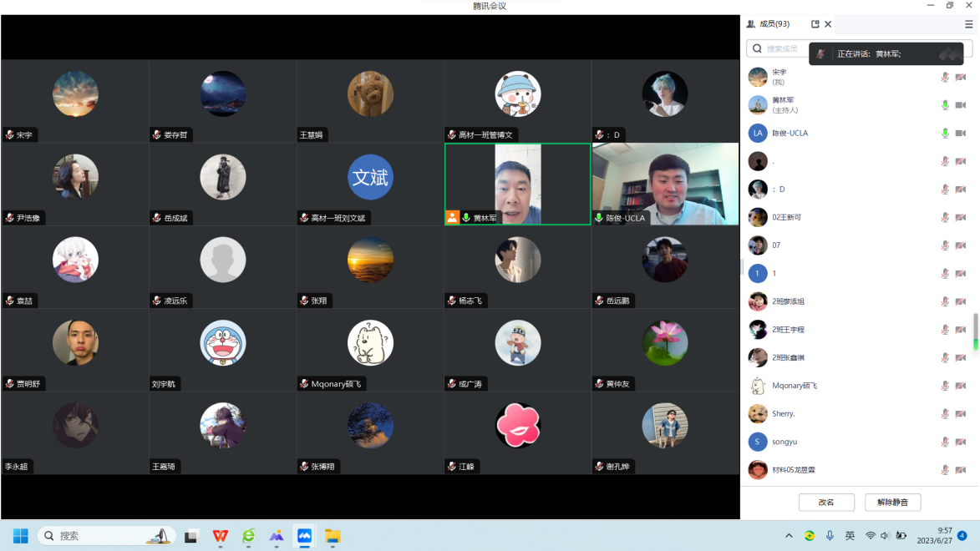Open the hamburger menu in members panel

tap(968, 24)
